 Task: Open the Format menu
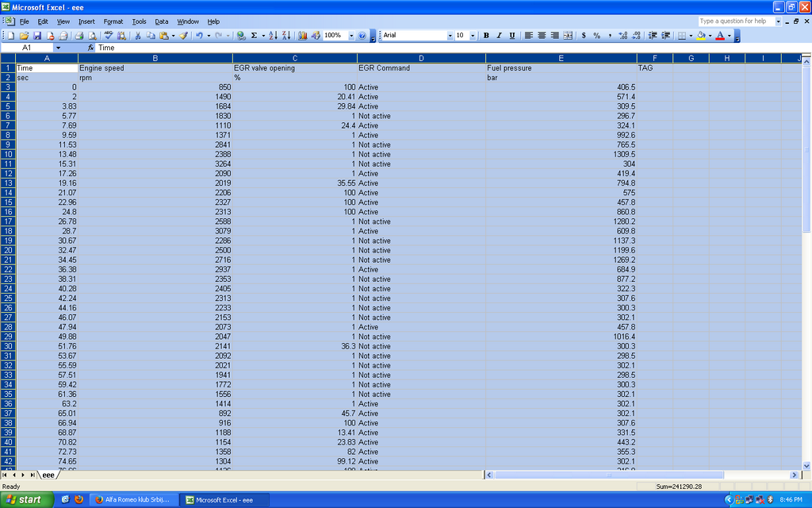pos(113,21)
